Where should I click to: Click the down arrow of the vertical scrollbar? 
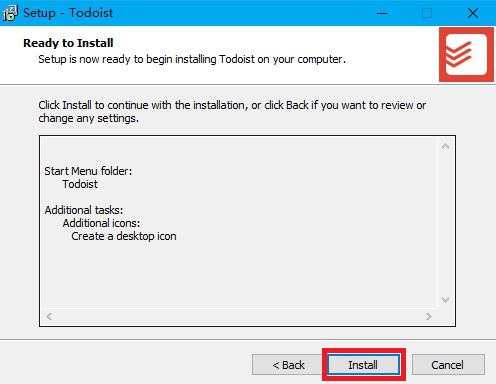445,300
